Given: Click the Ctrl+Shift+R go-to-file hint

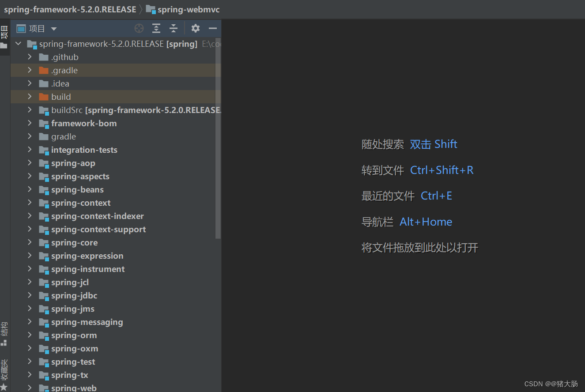Looking at the screenshot, I should click(x=442, y=170).
